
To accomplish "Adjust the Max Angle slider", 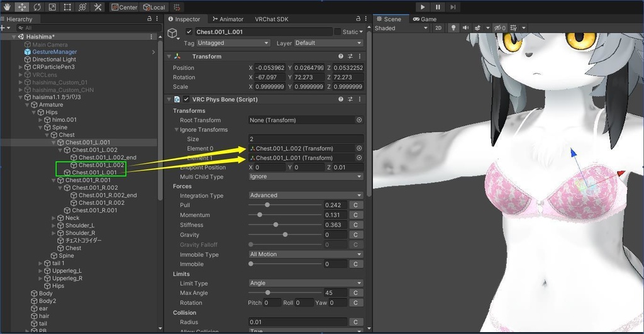I will [x=285, y=292].
